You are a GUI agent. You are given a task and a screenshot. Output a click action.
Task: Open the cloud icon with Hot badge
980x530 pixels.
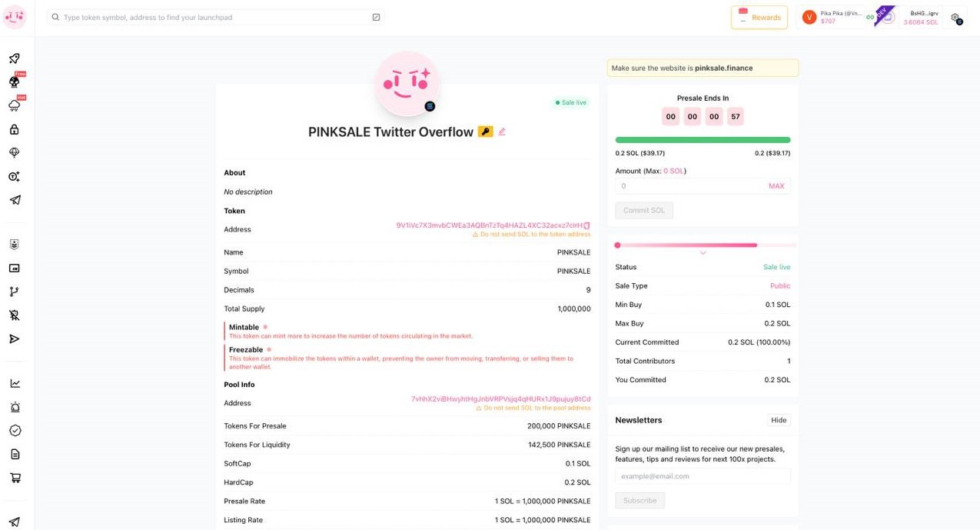pyautogui.click(x=14, y=105)
